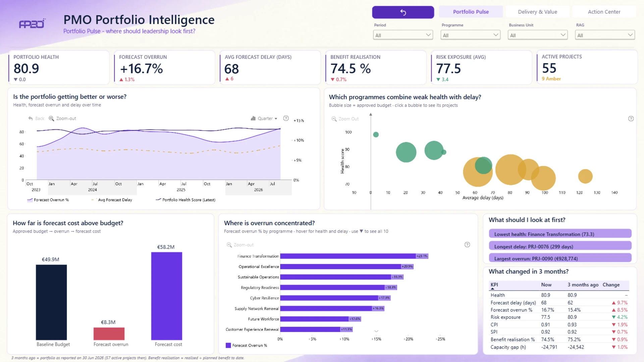Switch to Delivery & Value tab
The image size is (644, 362).
[x=537, y=12]
